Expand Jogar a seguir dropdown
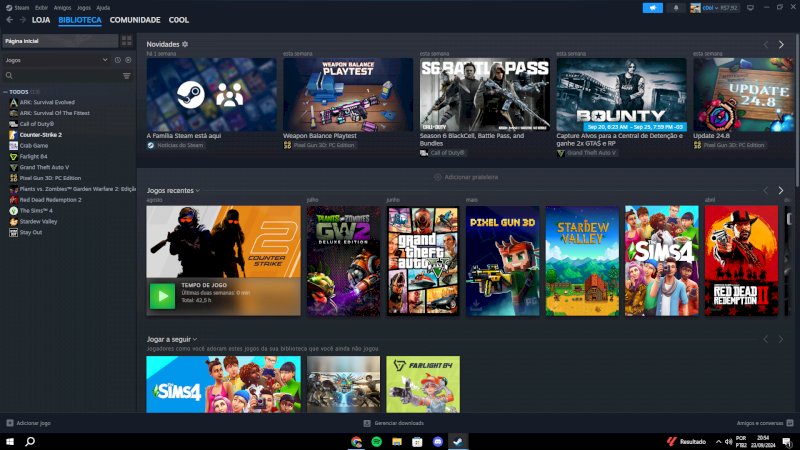800x450 pixels. coord(194,339)
